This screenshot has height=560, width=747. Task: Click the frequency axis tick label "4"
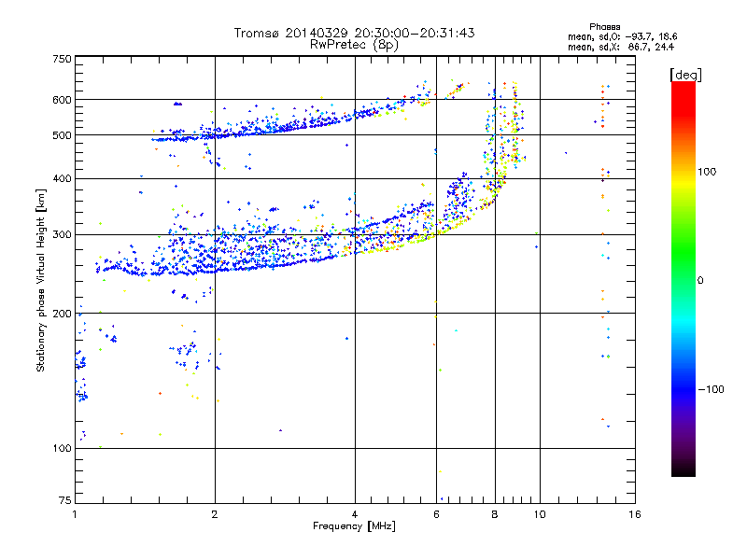(x=355, y=514)
